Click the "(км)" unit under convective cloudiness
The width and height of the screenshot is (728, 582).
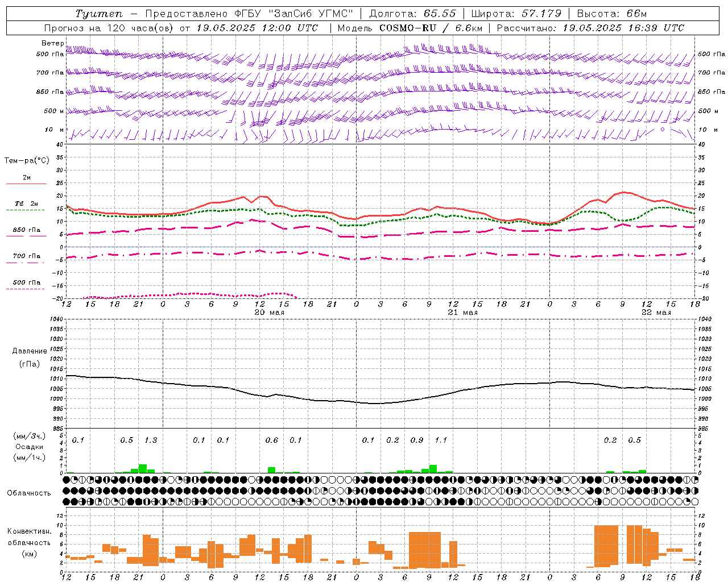(x=29, y=553)
